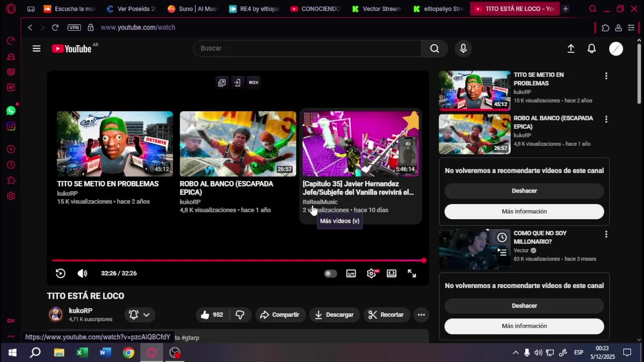Image resolution: width=644 pixels, height=362 pixels.
Task: Click the lower Más información button
Action: tap(524, 326)
